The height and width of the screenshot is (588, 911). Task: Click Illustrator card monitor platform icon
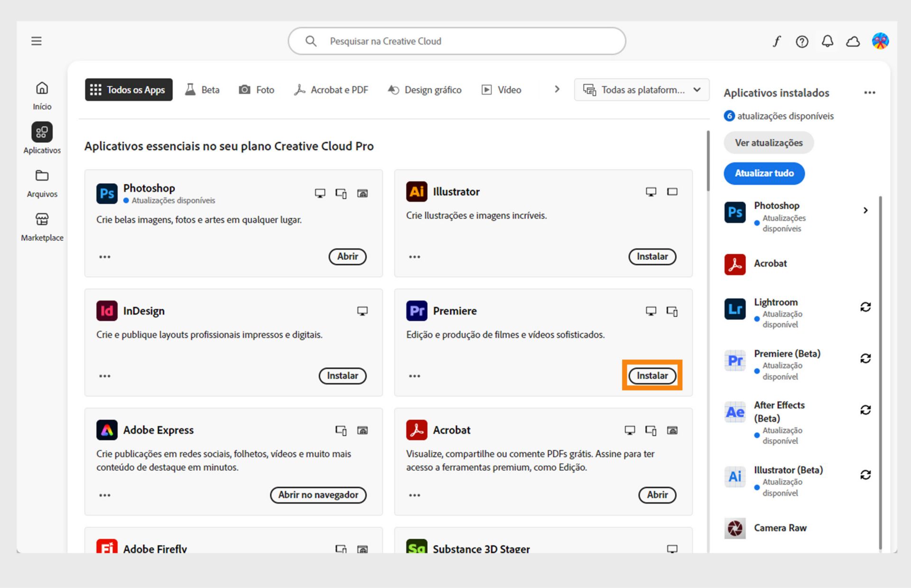(x=651, y=192)
